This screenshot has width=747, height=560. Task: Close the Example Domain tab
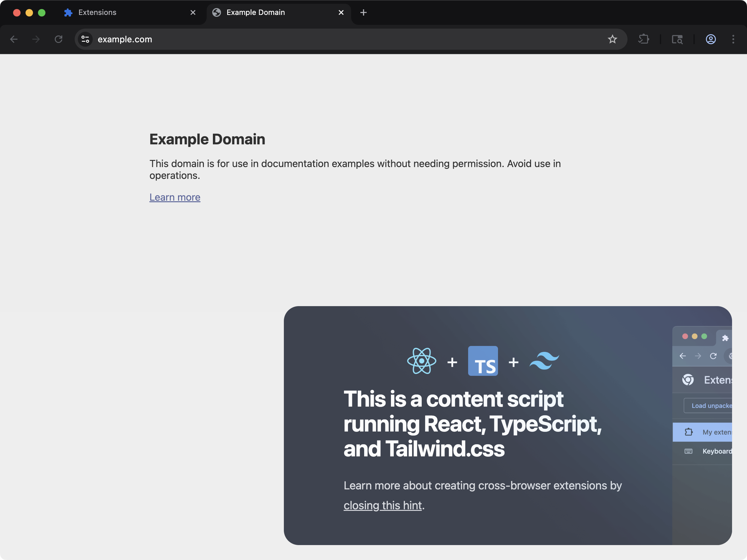341,12
